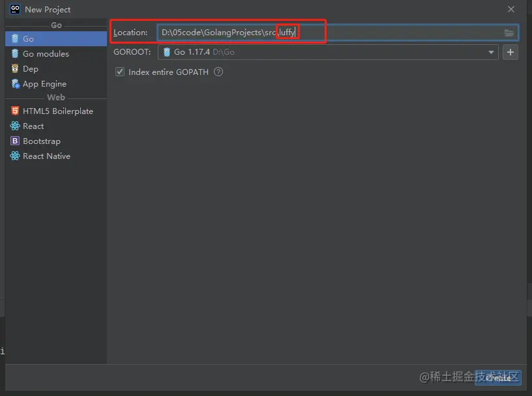Select the Dep project type

point(56,69)
